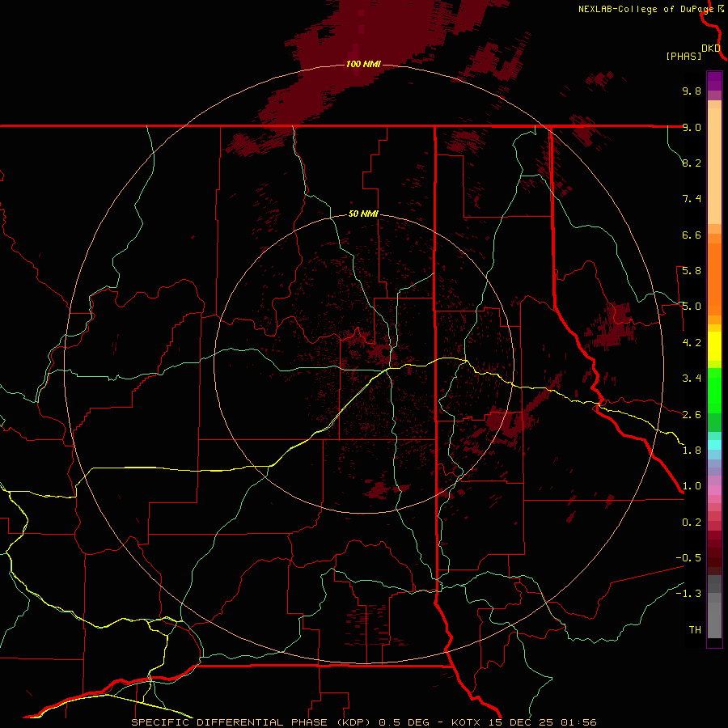
Task: Click the [PHAS] legend unit label
Action: [x=684, y=57]
